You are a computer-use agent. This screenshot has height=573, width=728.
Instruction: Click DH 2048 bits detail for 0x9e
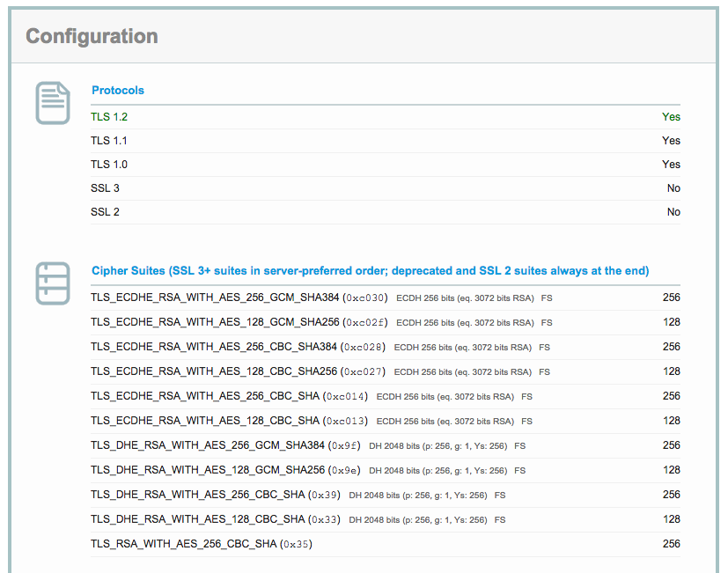coord(438,470)
